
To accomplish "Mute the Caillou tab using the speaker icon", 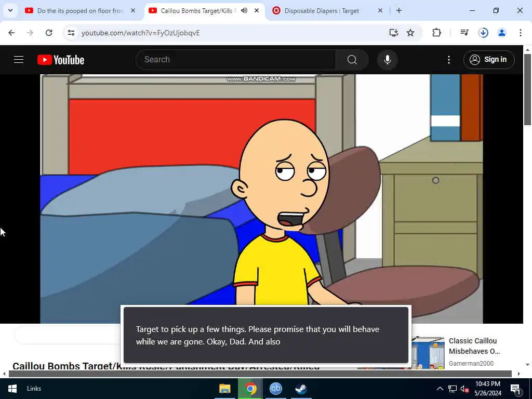I will pyautogui.click(x=244, y=10).
